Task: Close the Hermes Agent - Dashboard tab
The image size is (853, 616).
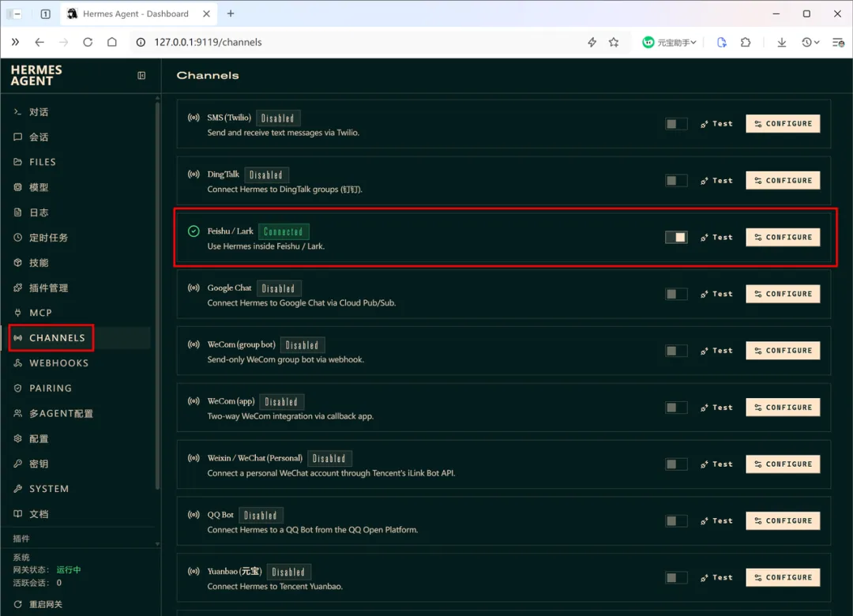Action: click(207, 13)
